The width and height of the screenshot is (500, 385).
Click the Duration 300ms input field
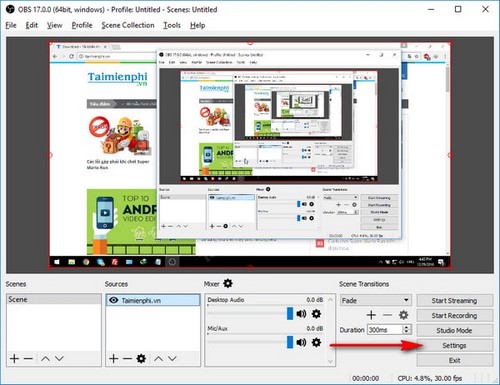tap(385, 330)
